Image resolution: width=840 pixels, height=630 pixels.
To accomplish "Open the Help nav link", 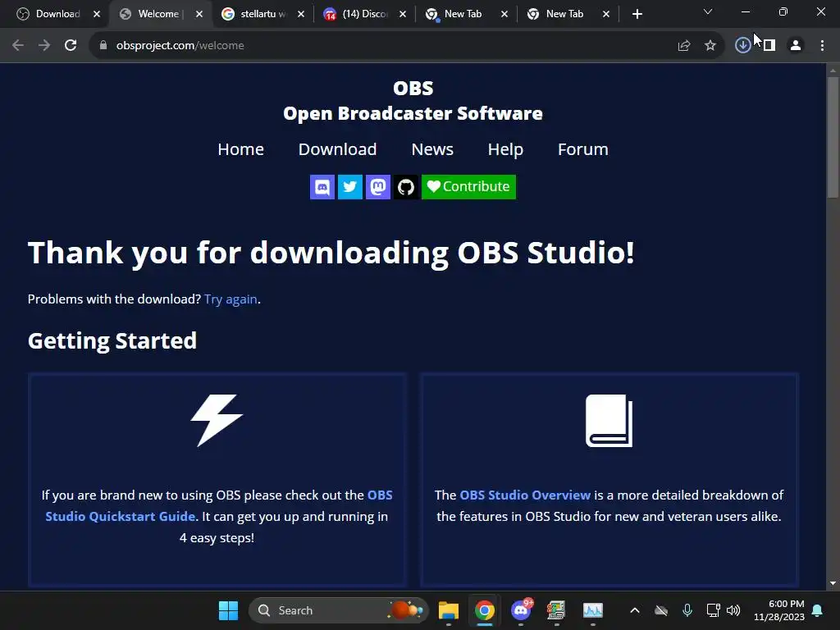I will [x=505, y=149].
